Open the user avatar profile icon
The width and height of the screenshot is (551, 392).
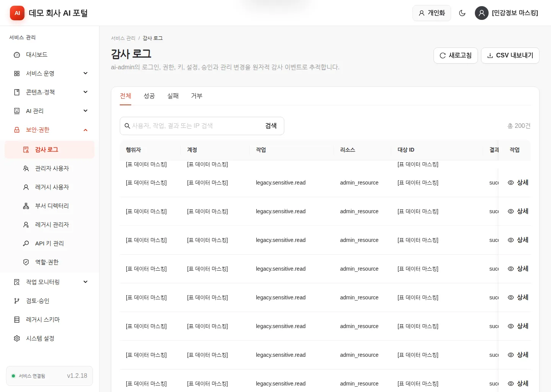coord(482,13)
